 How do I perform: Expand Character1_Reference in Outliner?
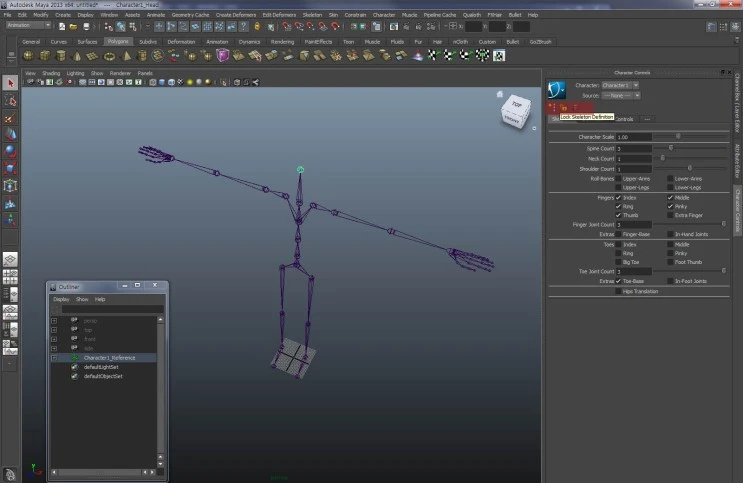(54, 357)
